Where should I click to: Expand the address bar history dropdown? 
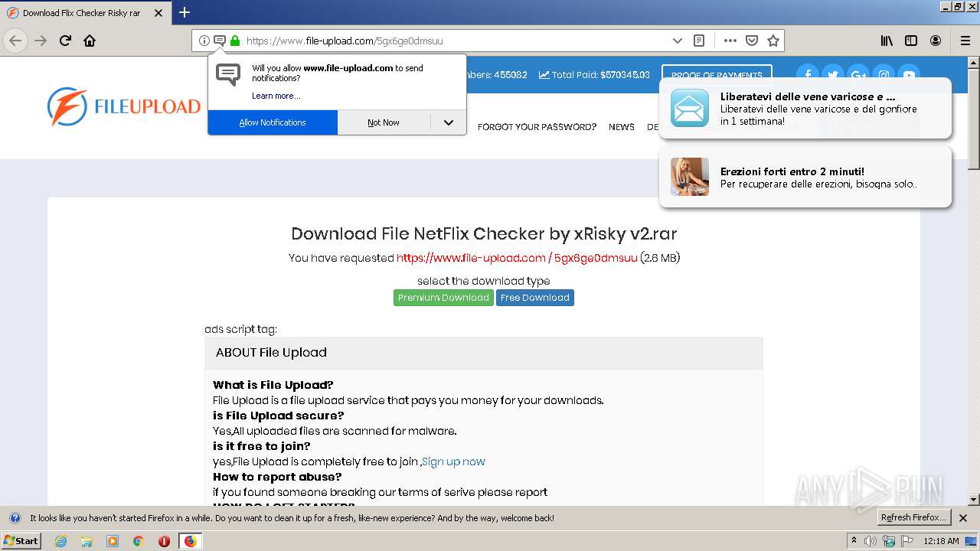[x=677, y=41]
